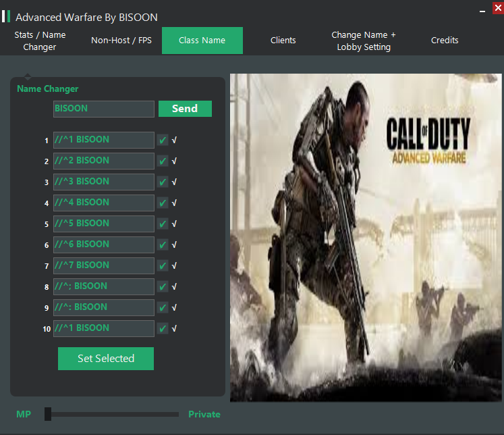Viewport: 504px width, 435px height.
Task: Go to Change Name + Lobby Setting tab
Action: pos(364,41)
